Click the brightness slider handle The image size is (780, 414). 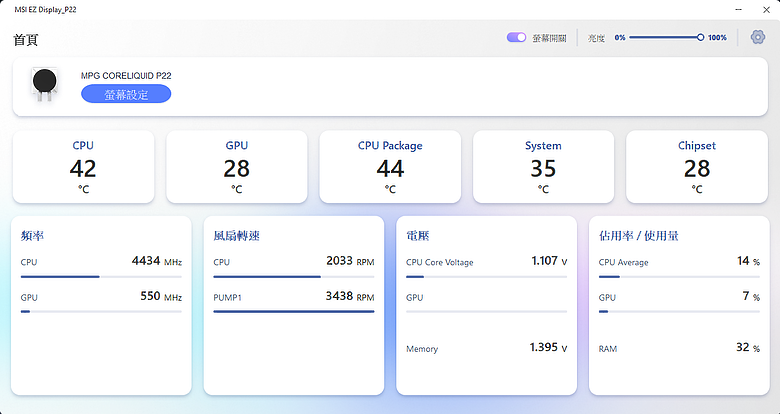tap(700, 37)
